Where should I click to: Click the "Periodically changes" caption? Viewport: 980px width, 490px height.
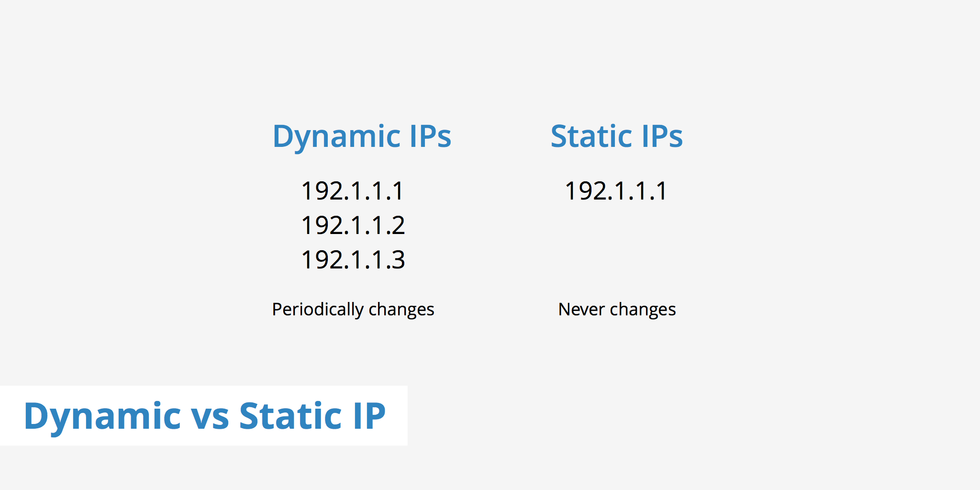(353, 310)
